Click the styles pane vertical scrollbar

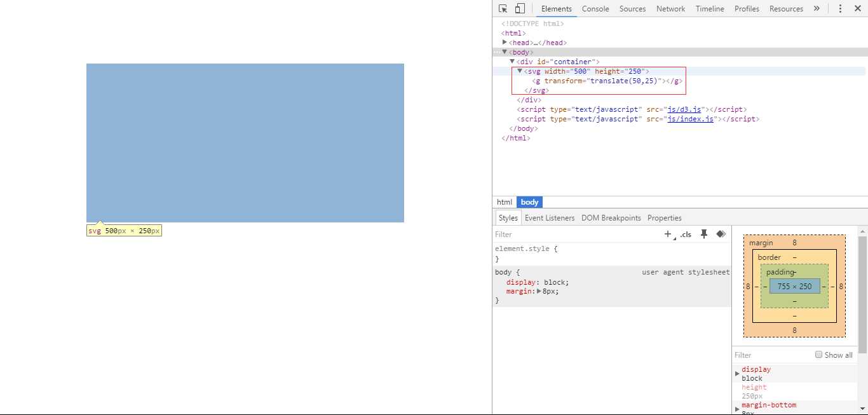pyautogui.click(x=863, y=295)
